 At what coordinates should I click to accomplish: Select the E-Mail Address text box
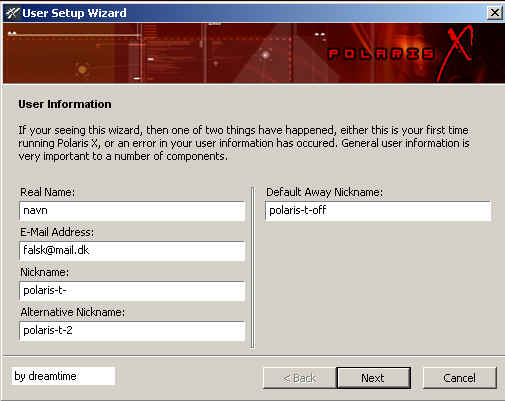coord(132,251)
